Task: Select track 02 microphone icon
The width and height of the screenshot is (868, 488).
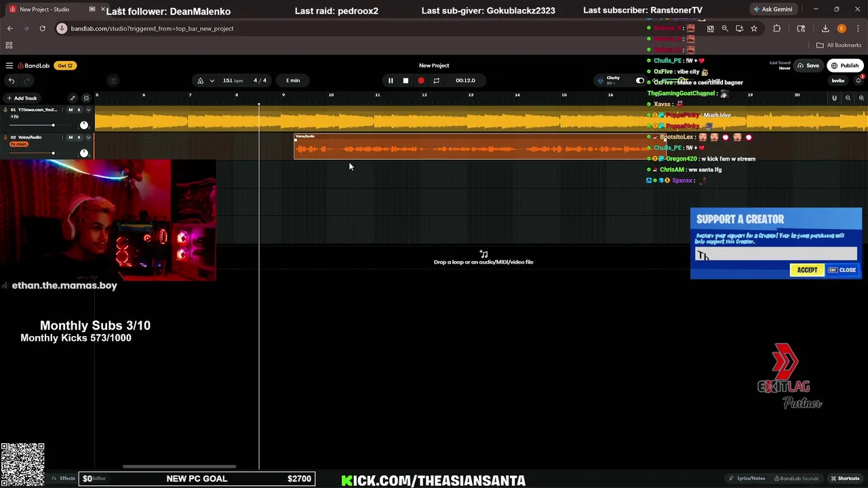Action: pyautogui.click(x=5, y=137)
